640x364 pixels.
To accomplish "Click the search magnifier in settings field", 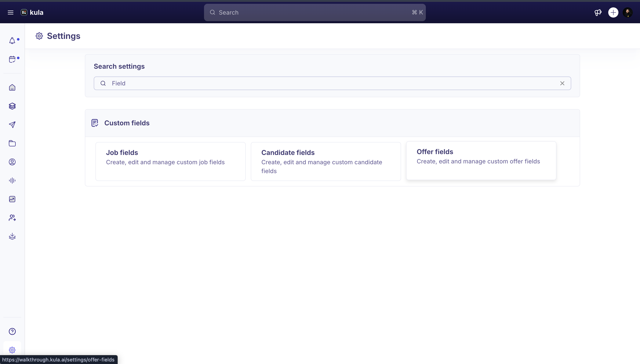I will coord(103,83).
